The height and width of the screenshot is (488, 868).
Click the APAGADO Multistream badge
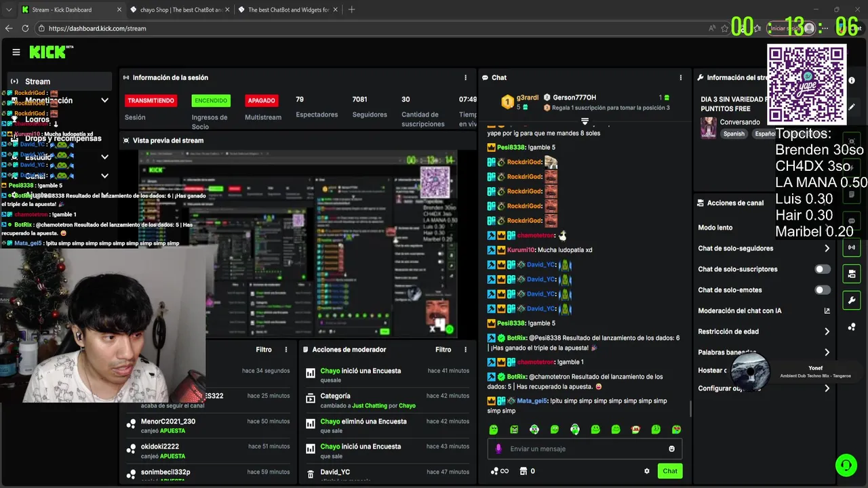pyautogui.click(x=261, y=100)
